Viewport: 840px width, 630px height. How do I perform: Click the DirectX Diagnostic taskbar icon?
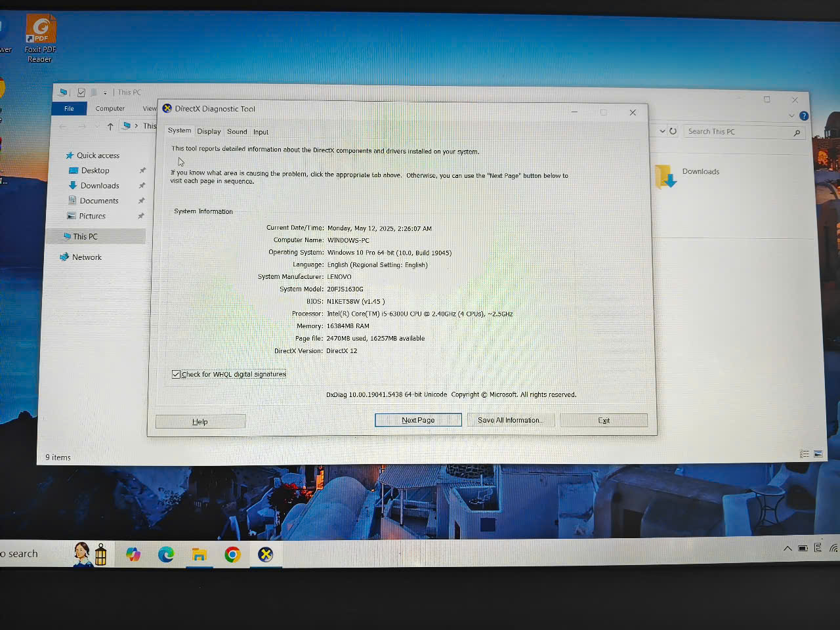(x=266, y=555)
